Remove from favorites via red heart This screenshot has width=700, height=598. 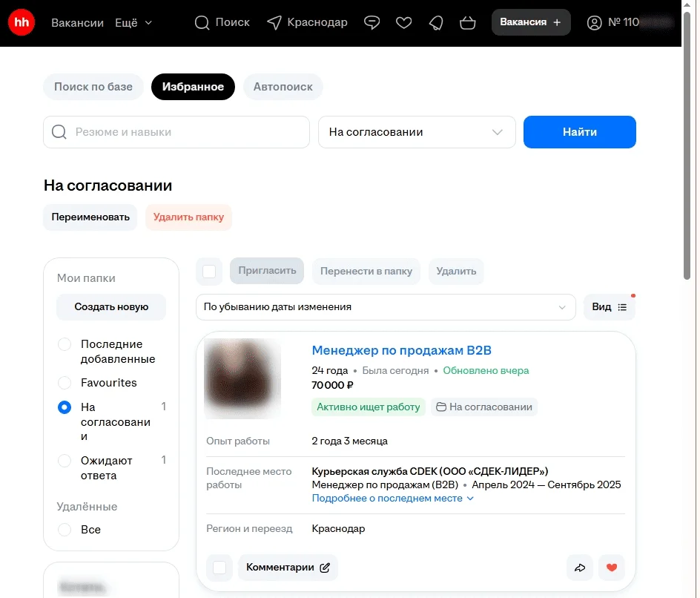pos(612,568)
